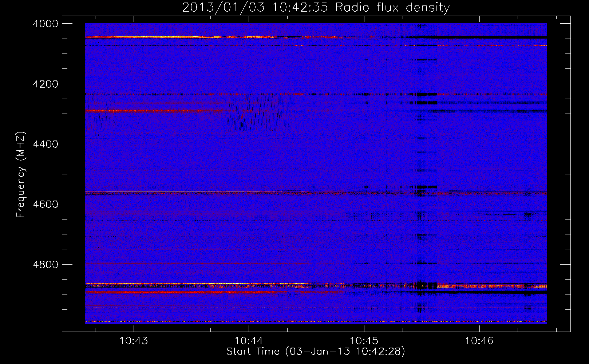This screenshot has height=364, width=589.
Task: Click the 4600 frequency axis label
Action: click(x=46, y=204)
